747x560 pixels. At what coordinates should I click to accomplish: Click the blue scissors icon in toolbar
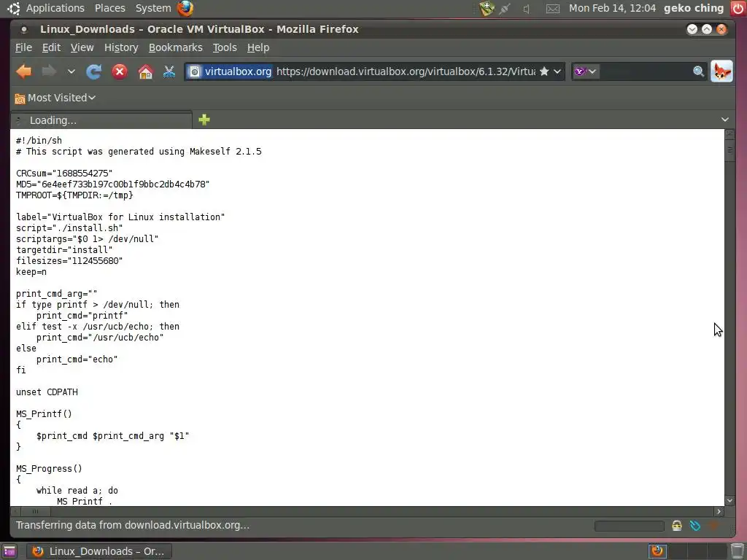pos(169,72)
